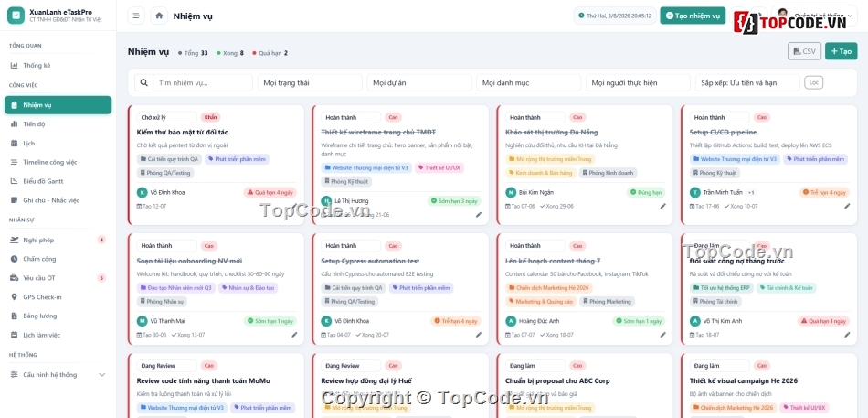This screenshot has width=868, height=418.
Task: Export tasks with the CSV button
Action: [804, 51]
